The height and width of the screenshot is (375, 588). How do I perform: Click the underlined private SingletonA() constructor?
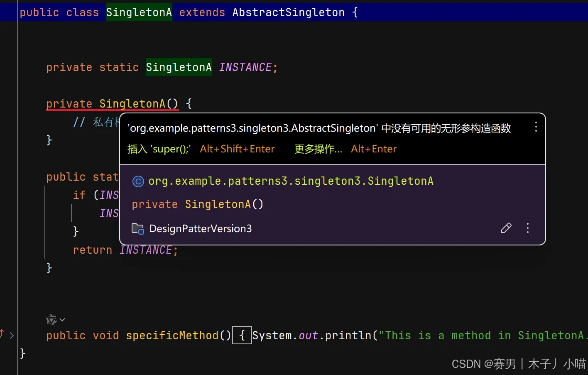[112, 104]
